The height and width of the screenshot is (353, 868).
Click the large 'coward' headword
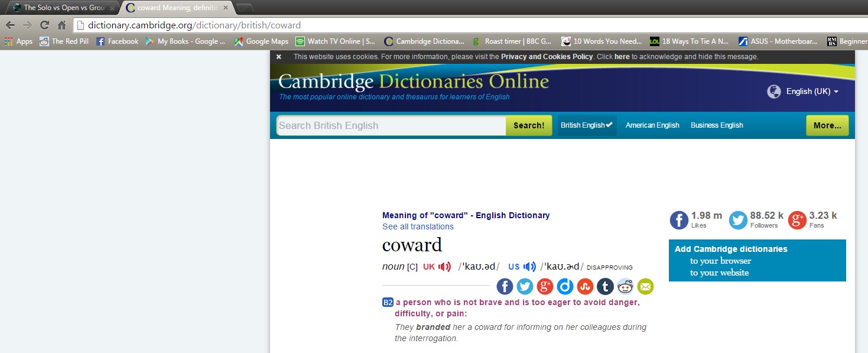[x=412, y=245]
